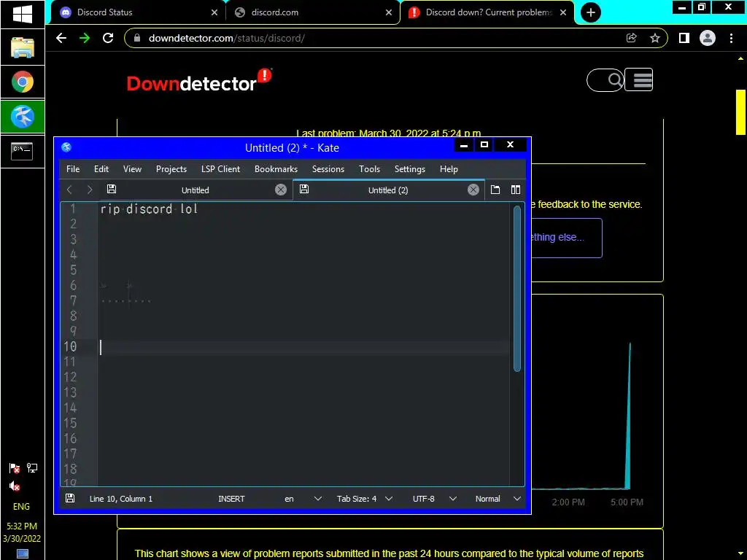Open the Kate Sessions menu
Image resolution: width=747 pixels, height=560 pixels.
point(328,169)
